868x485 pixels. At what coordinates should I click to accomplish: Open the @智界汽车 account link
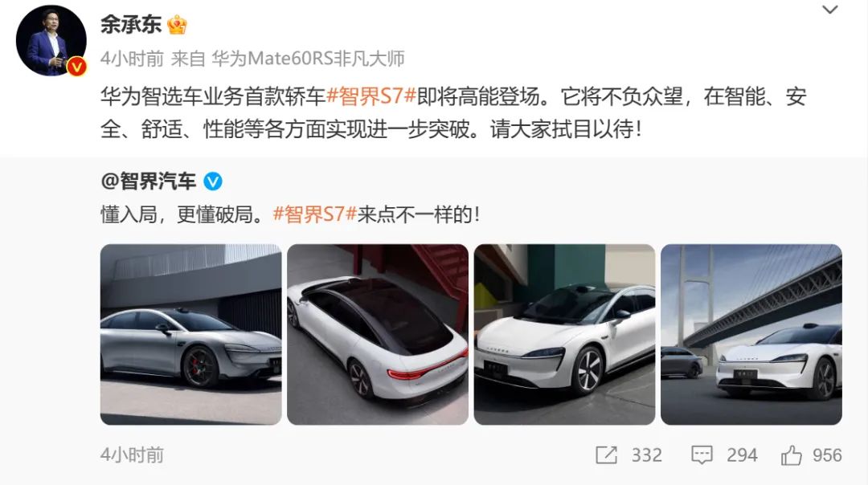pyautogui.click(x=149, y=181)
